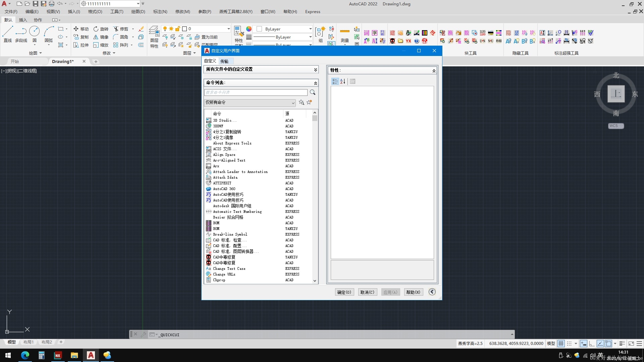Viewport: 644px width, 362px height.
Task: Click the 帮助(H) button in dialog
Action: (413, 292)
